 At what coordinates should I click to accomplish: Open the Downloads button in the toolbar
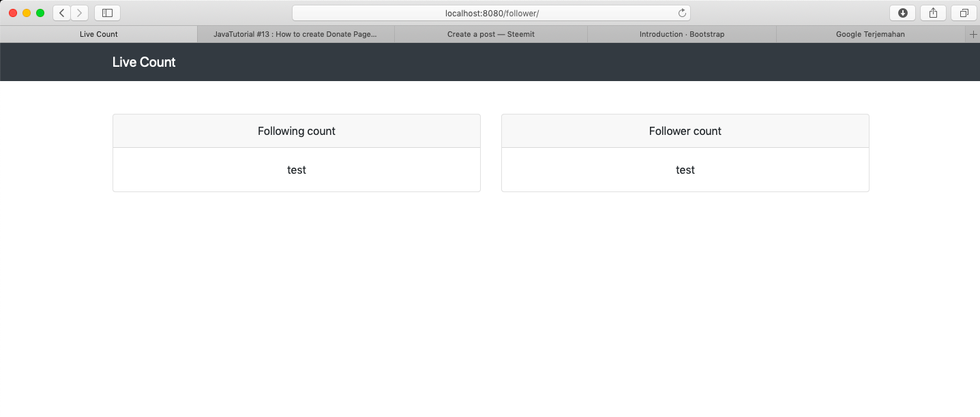tap(903, 13)
